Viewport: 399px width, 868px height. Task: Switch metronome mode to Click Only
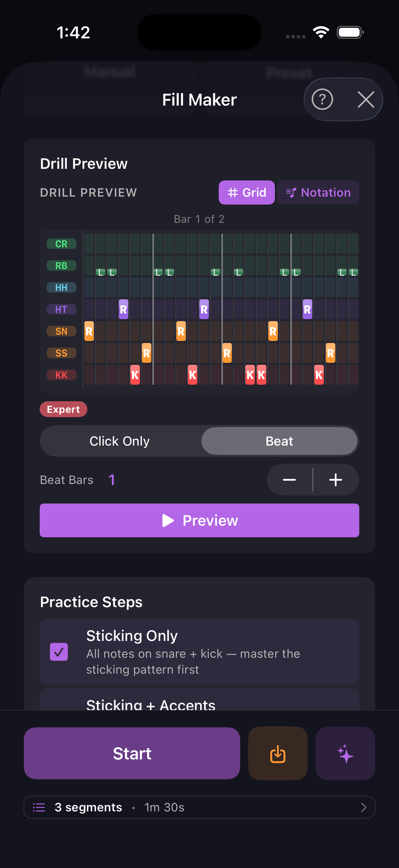(119, 441)
